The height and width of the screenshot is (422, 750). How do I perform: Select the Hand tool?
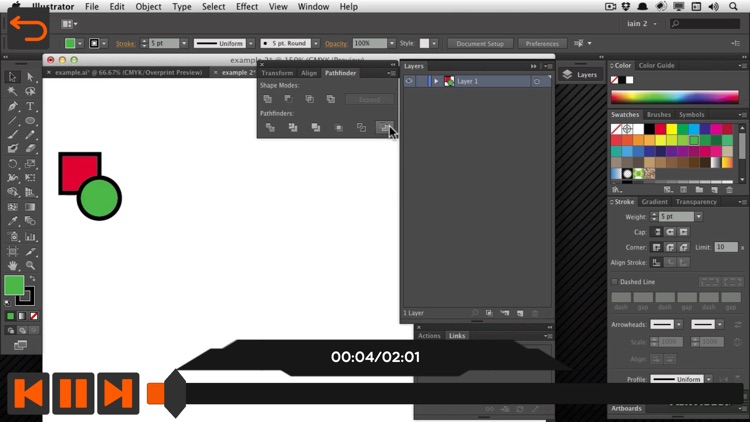tap(12, 265)
